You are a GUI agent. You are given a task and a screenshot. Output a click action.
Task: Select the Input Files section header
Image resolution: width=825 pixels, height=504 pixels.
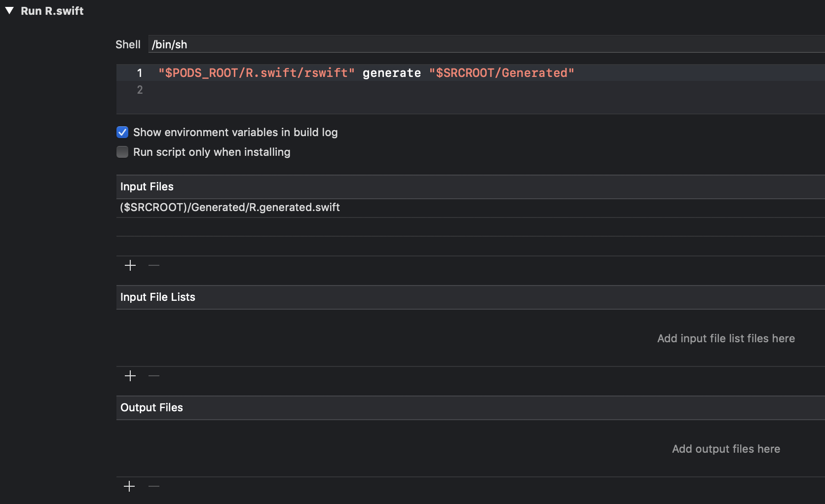coord(147,187)
